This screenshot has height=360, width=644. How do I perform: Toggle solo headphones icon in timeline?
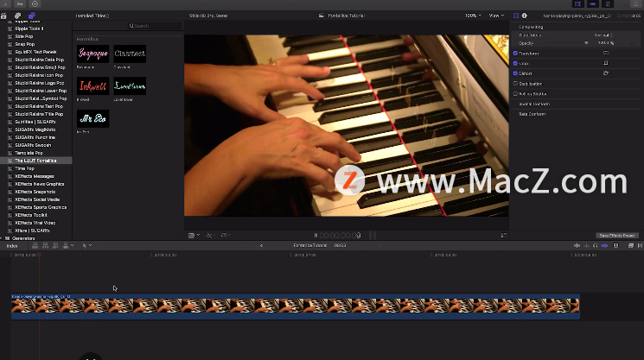(x=595, y=245)
